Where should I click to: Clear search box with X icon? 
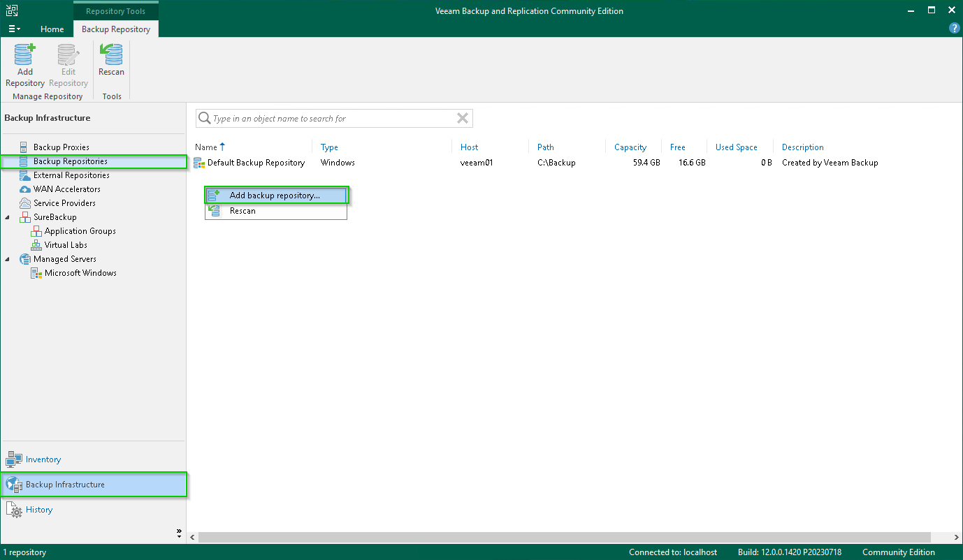click(x=462, y=119)
